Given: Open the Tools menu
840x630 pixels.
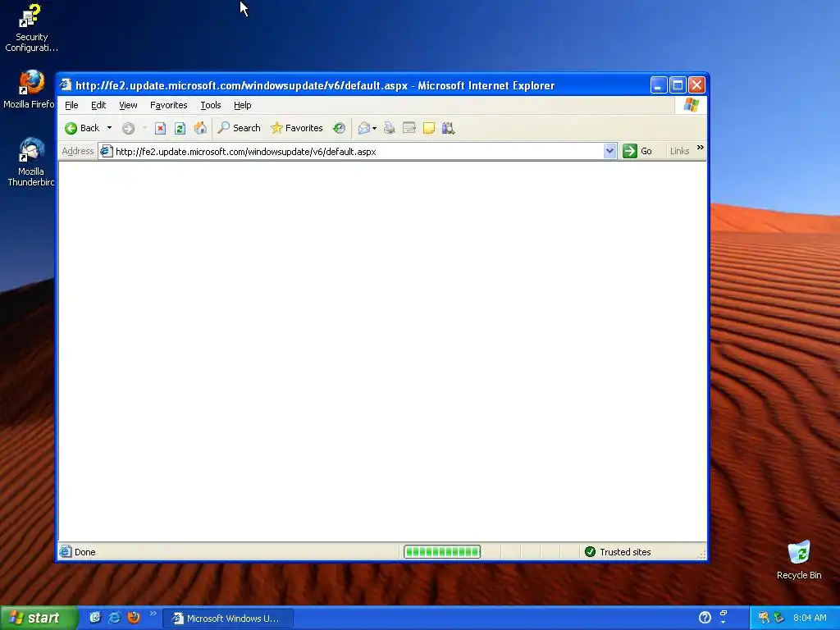Looking at the screenshot, I should tap(211, 105).
